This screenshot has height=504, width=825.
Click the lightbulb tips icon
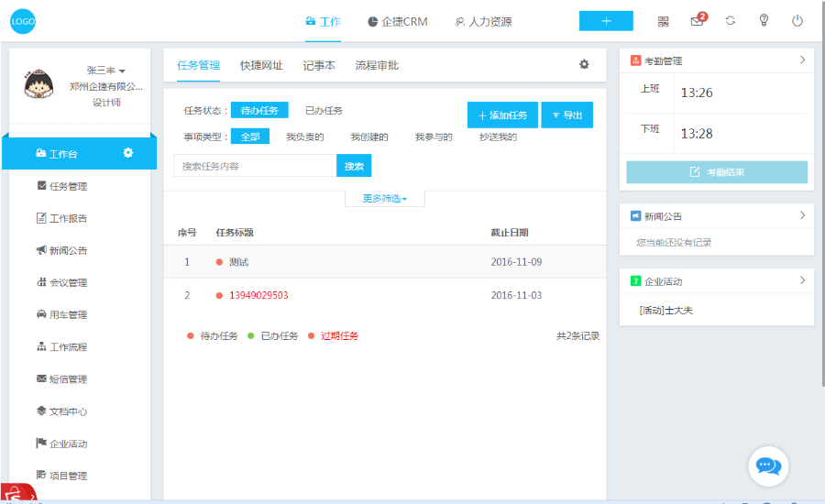(764, 21)
